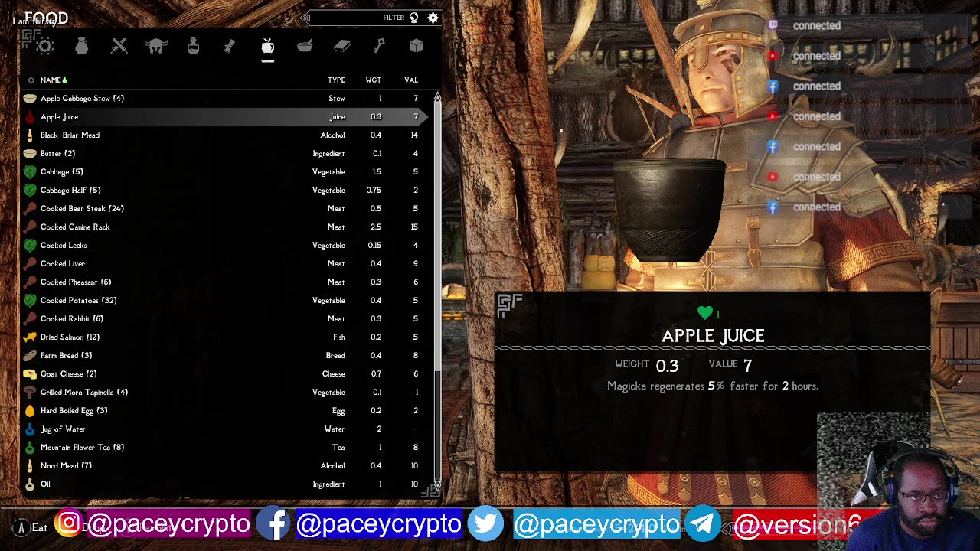Image resolution: width=980 pixels, height=551 pixels.
Task: Open the horned-helmet Armor category
Action: pos(156,47)
